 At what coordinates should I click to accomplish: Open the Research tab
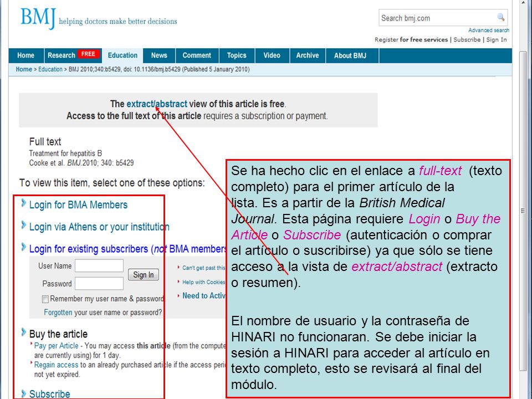click(61, 55)
